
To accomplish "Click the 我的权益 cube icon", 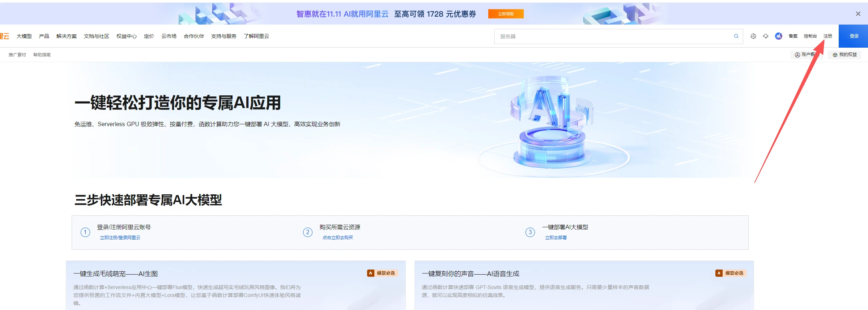I will pyautogui.click(x=835, y=55).
